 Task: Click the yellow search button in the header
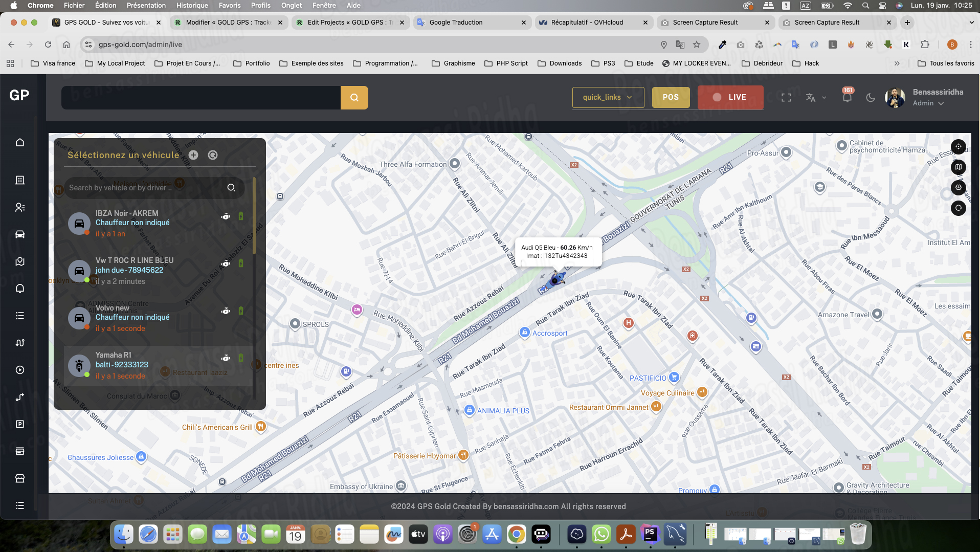354,97
